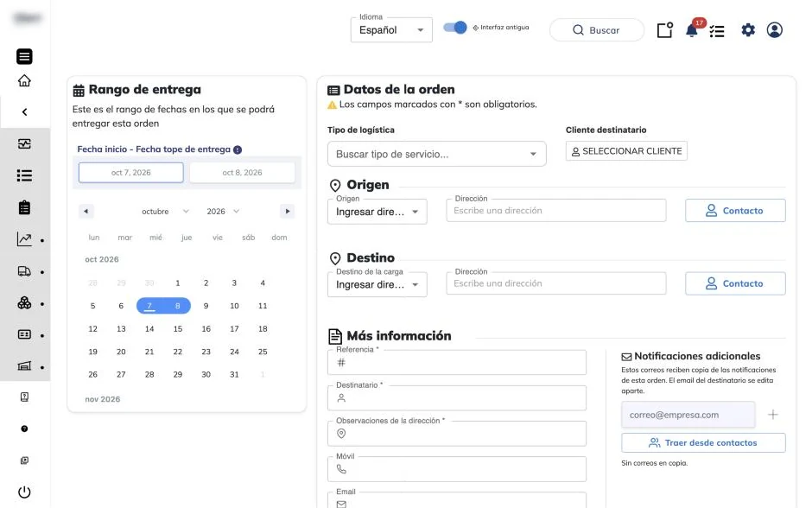Select October 15 in calendar
812x508 pixels.
[x=178, y=329]
